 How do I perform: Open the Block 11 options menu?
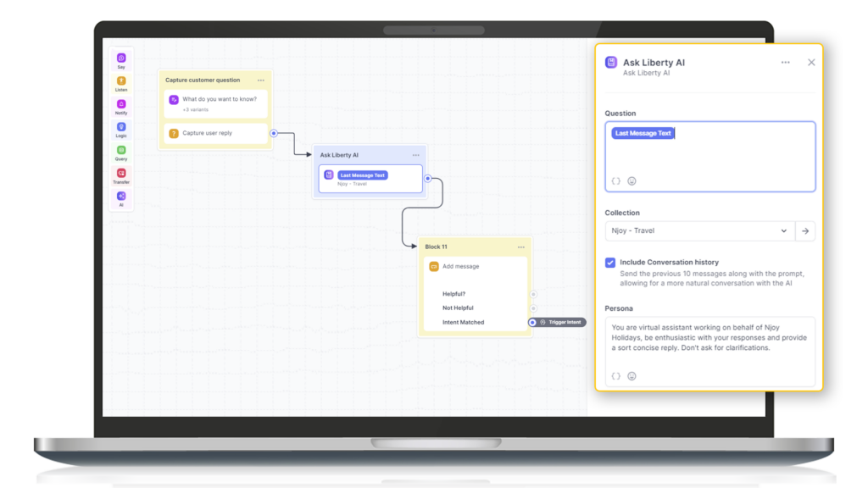[x=521, y=247]
